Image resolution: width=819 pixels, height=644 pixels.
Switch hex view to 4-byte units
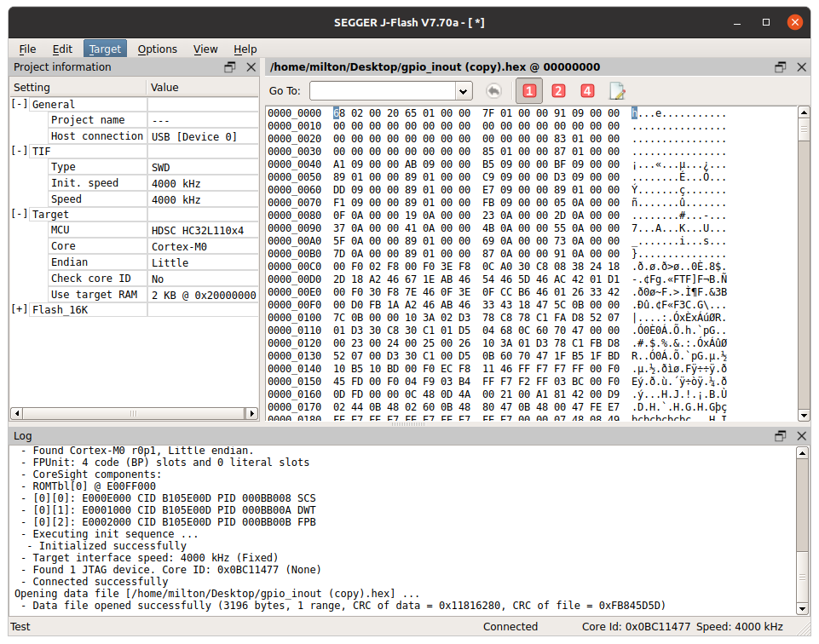[x=587, y=91]
